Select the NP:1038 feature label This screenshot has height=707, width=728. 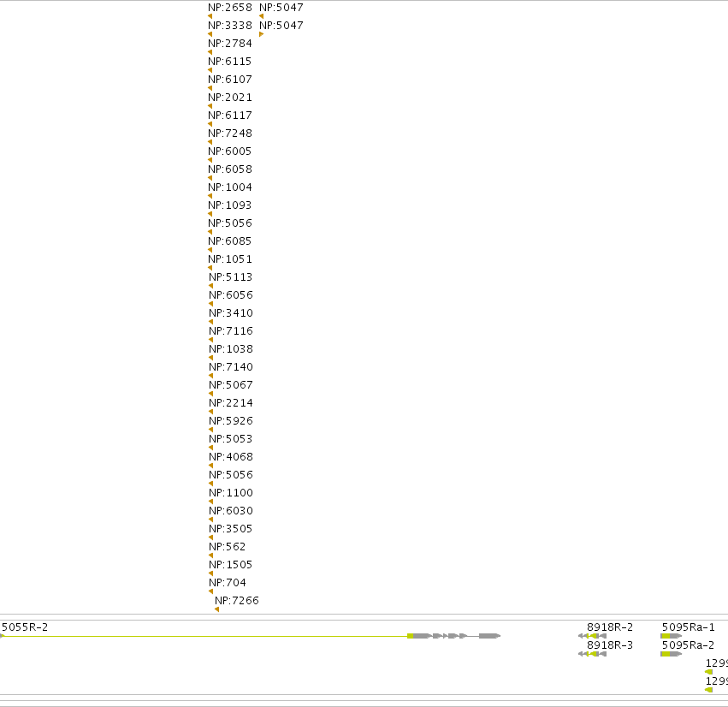click(231, 349)
